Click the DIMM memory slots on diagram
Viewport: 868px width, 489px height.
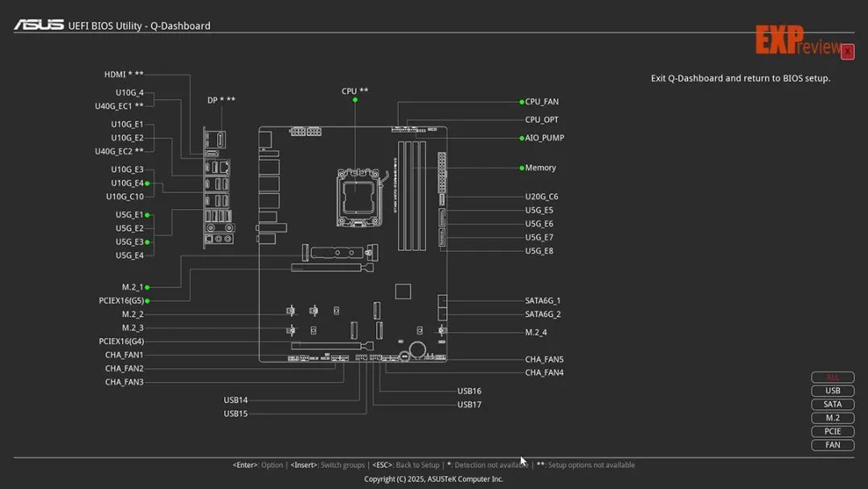pos(411,196)
